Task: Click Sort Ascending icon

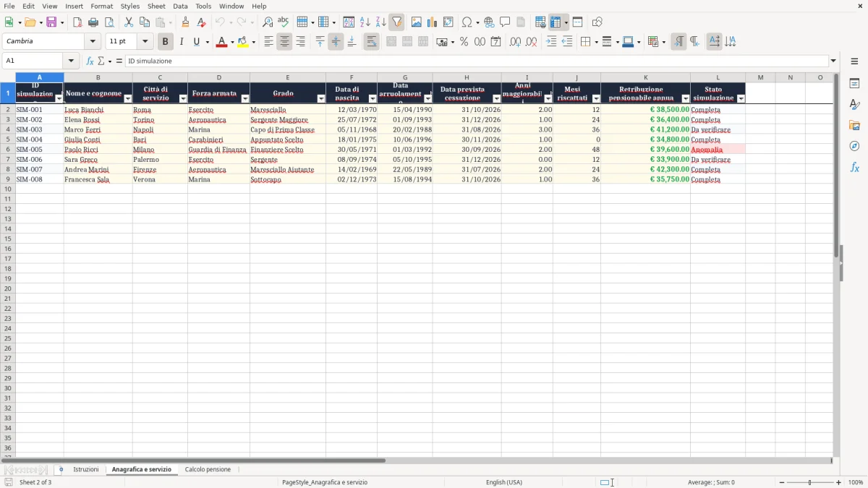Action: click(x=365, y=22)
